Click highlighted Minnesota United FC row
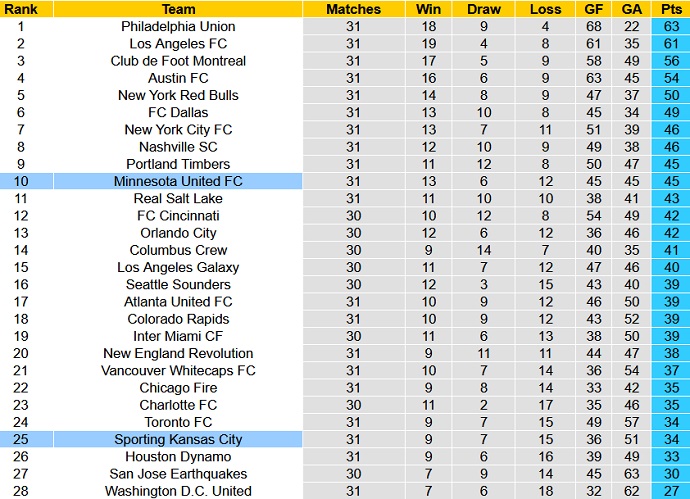 point(178,181)
